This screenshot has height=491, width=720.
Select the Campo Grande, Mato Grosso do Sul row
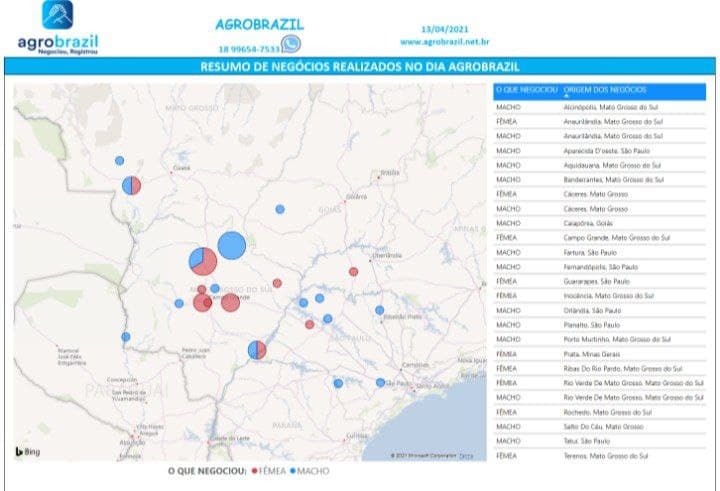(x=600, y=238)
